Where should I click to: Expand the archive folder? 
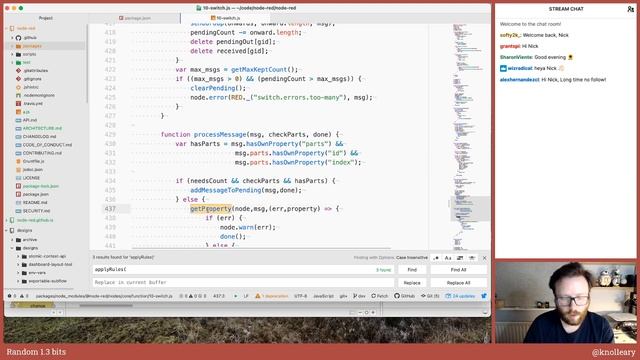[x=12, y=240]
